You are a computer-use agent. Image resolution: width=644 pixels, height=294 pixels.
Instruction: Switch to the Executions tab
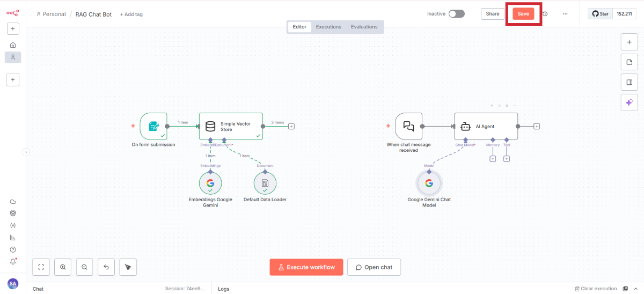pos(328,27)
